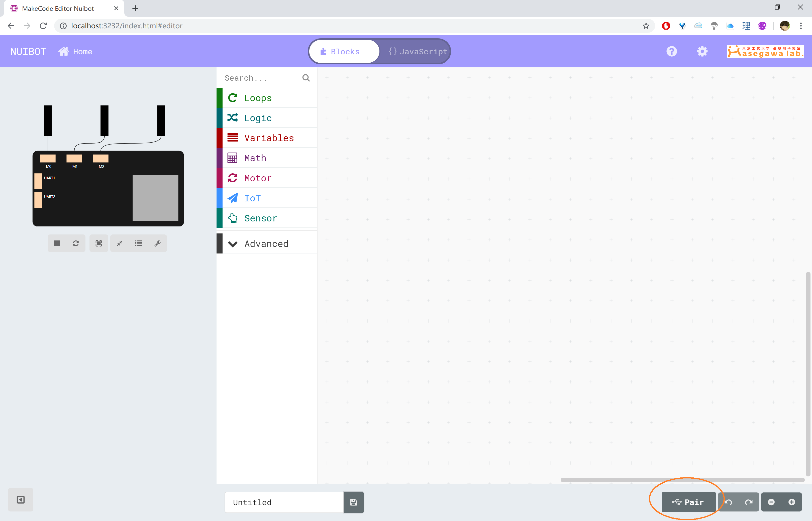This screenshot has width=812, height=521.
Task: Open the Sensor block category
Action: pyautogui.click(x=261, y=218)
